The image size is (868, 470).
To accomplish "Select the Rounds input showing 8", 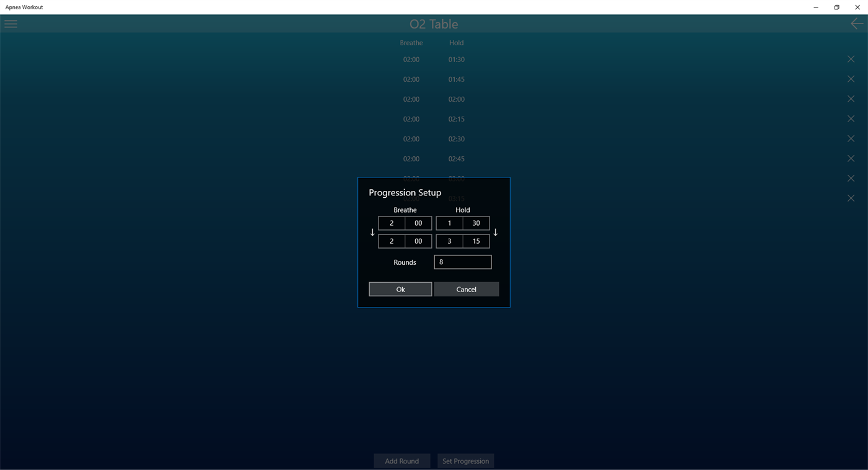I will 462,262.
